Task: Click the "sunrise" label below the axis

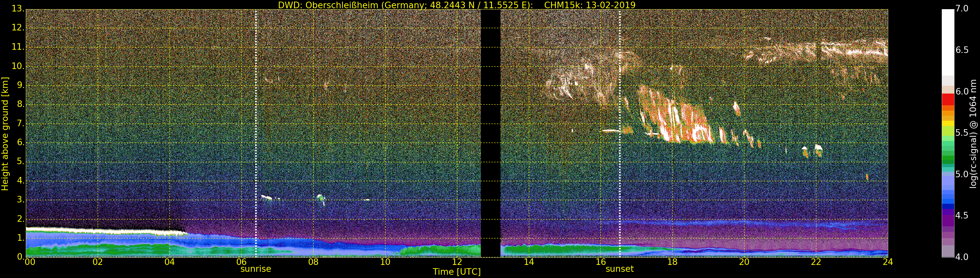Action: 256,269
